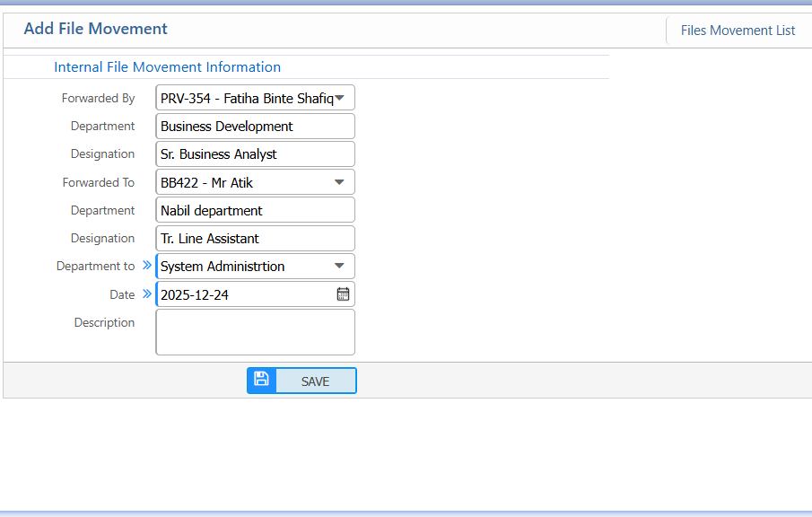Click the Tr. Line Assistant designation field
The height and width of the screenshot is (517, 812).
(255, 238)
